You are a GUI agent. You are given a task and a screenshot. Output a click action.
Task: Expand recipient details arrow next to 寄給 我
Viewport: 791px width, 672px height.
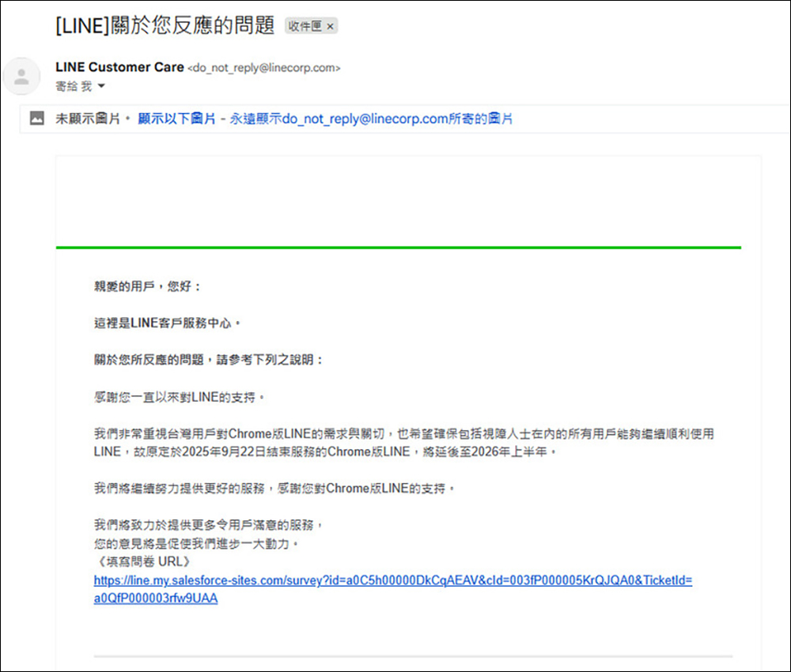pos(101,86)
